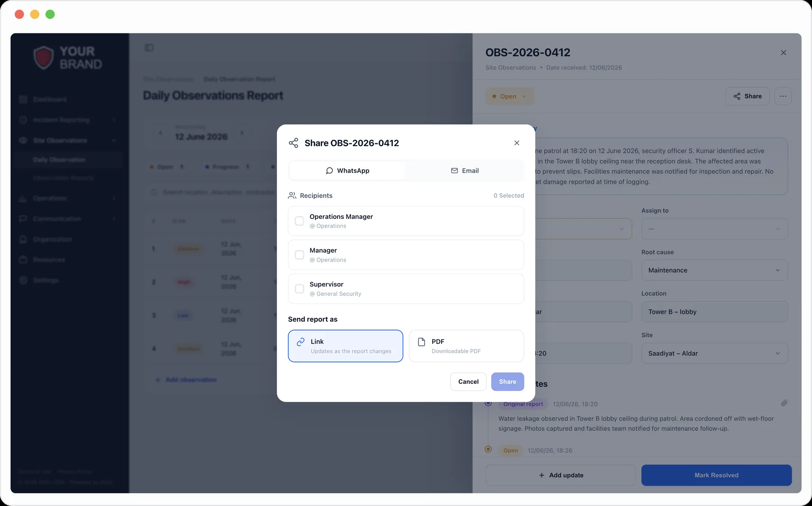Expand Operations in the sidebar
This screenshot has width=812, height=506.
[68, 198]
